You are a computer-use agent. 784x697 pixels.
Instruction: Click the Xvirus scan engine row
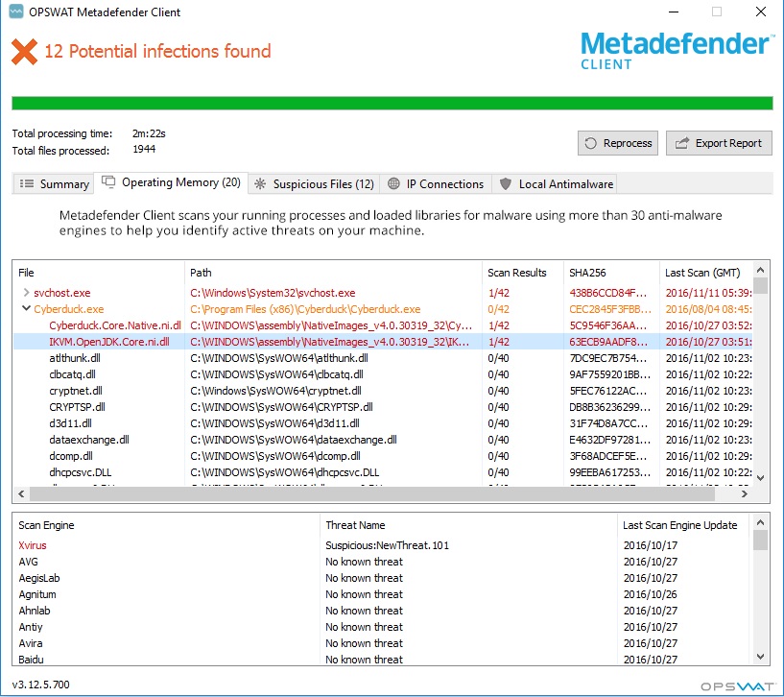[383, 545]
